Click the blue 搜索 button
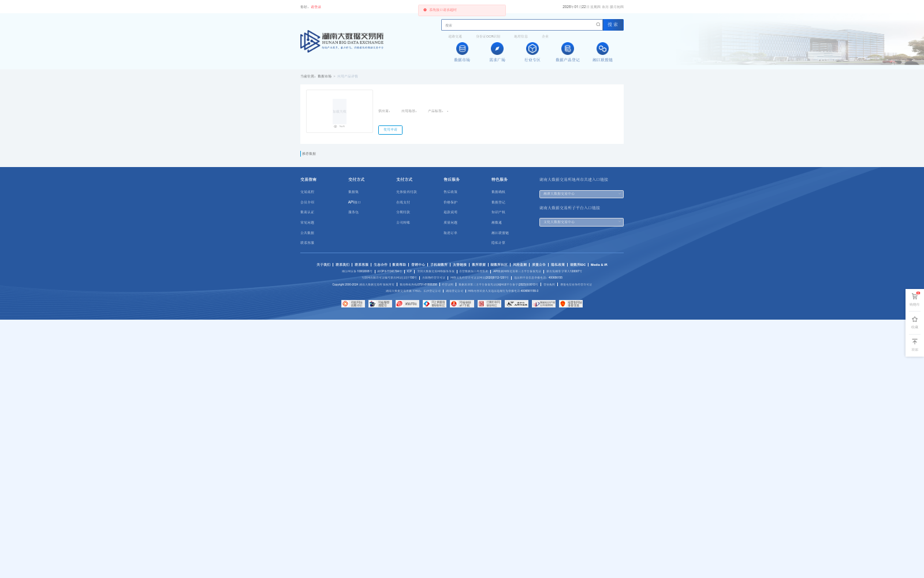Viewport: 924px width, 578px height. coord(613,25)
